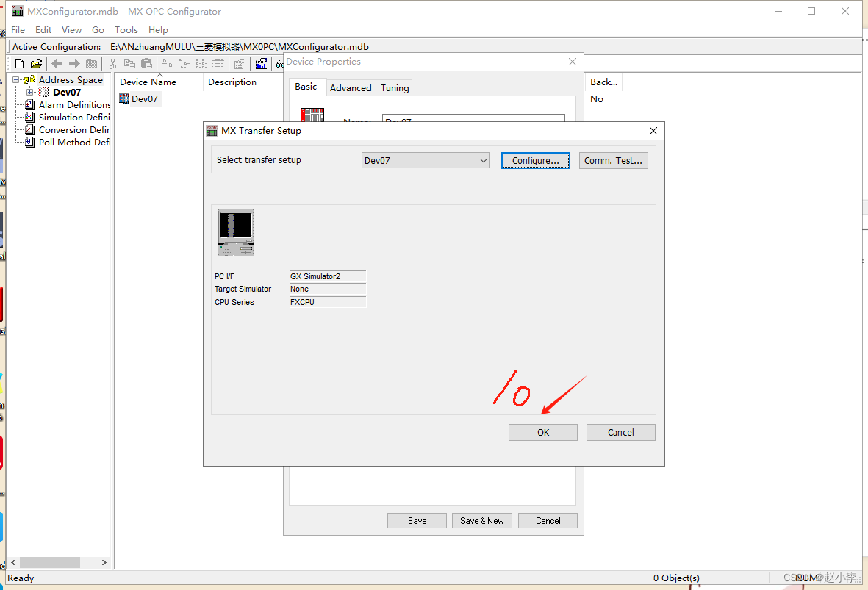This screenshot has height=590, width=868.
Task: Click the PC I/F field showing GX Simulator2
Action: coord(327,276)
